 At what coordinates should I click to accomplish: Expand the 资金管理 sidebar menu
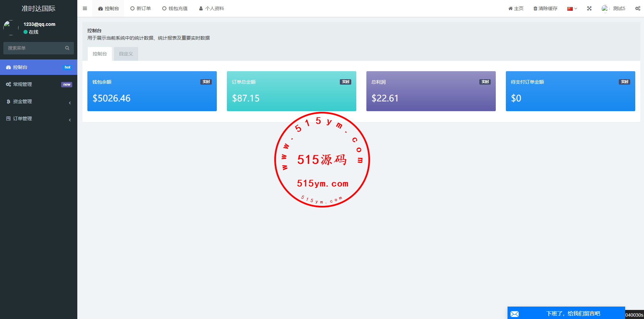pyautogui.click(x=39, y=101)
